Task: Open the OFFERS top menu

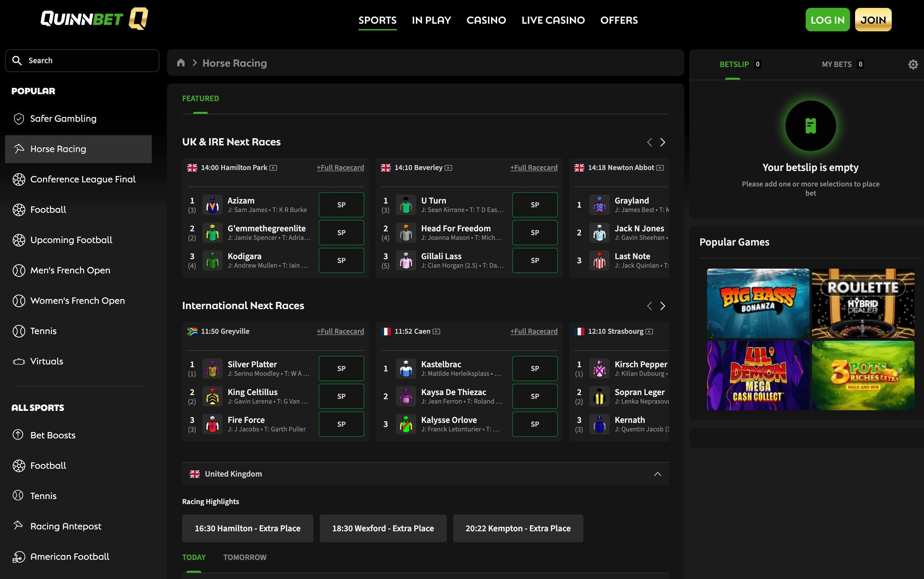Action: tap(619, 20)
